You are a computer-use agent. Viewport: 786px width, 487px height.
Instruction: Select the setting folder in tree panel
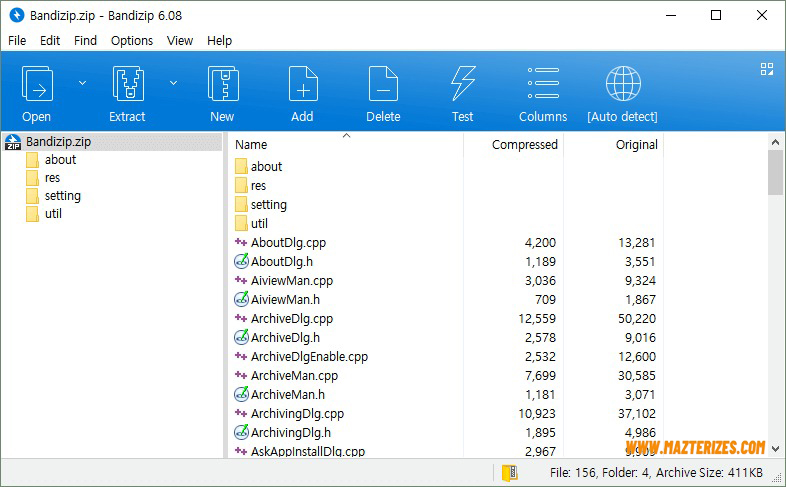pyautogui.click(x=63, y=196)
